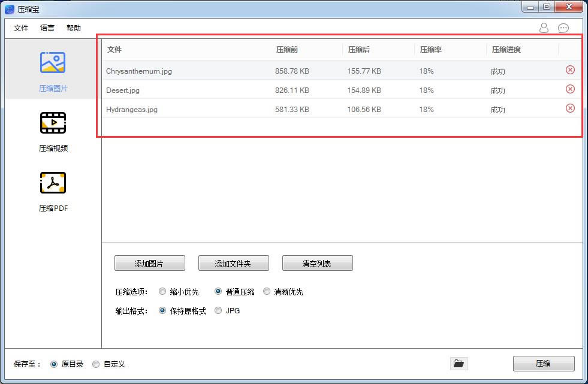Click 成功 status of Hydrangeas.jpg
588x384 pixels.
pos(497,110)
